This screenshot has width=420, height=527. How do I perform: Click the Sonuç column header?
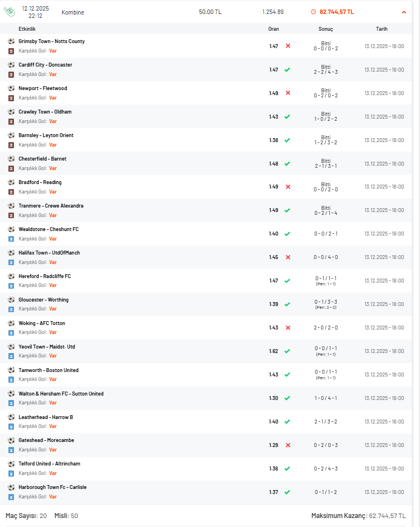[325, 29]
